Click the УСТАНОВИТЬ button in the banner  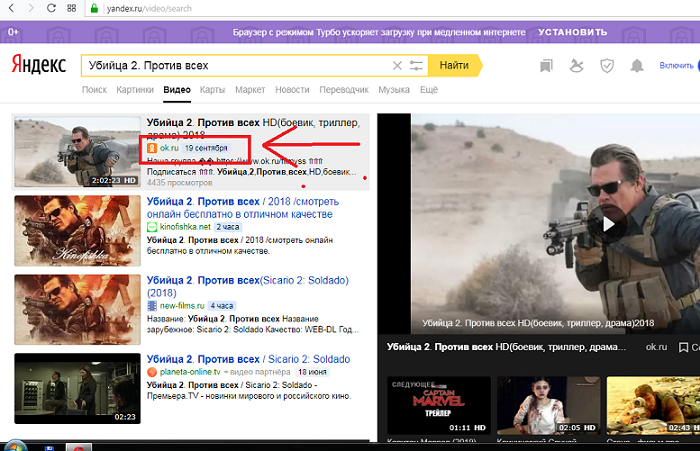pyautogui.click(x=572, y=32)
